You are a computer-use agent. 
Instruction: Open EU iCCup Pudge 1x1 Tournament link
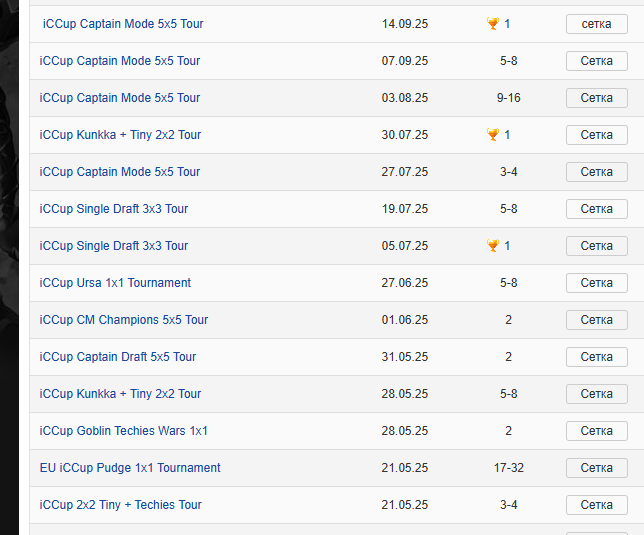click(130, 468)
